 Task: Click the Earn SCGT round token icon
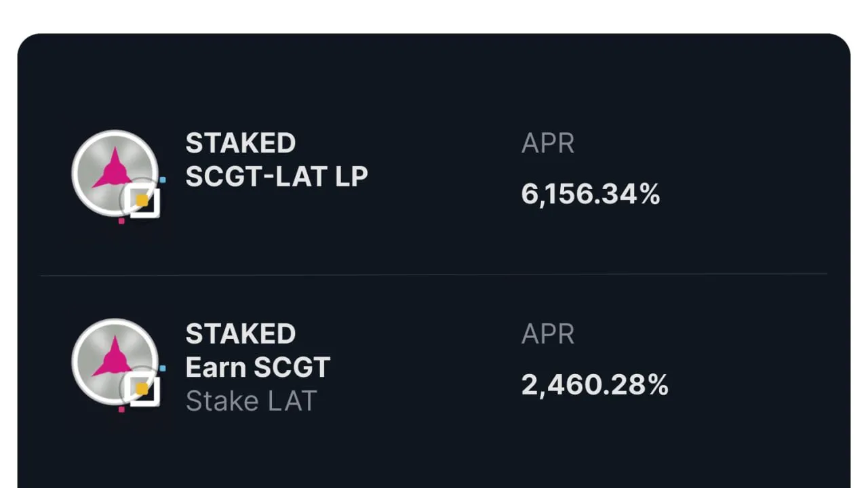point(114,361)
